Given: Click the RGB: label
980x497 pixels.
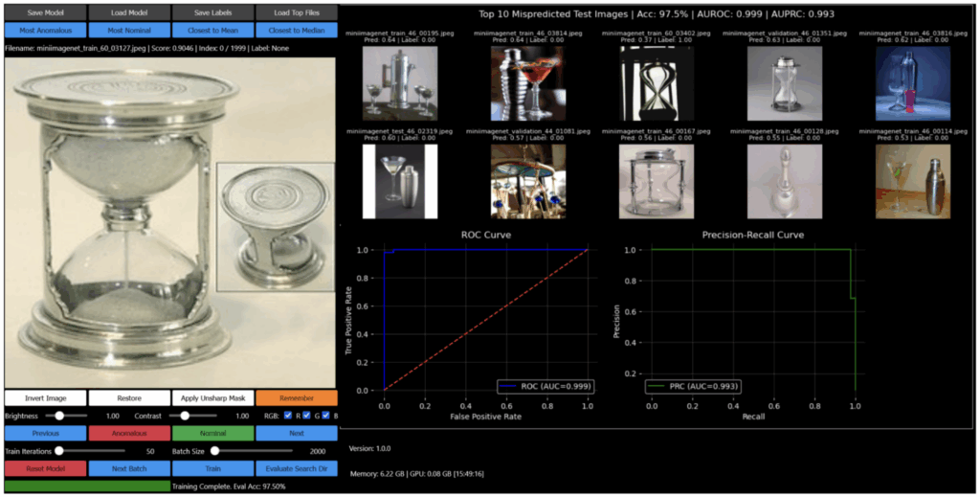Looking at the screenshot, I should pyautogui.click(x=273, y=416).
